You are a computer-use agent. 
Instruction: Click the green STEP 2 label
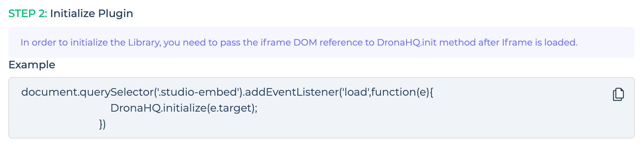(28, 14)
